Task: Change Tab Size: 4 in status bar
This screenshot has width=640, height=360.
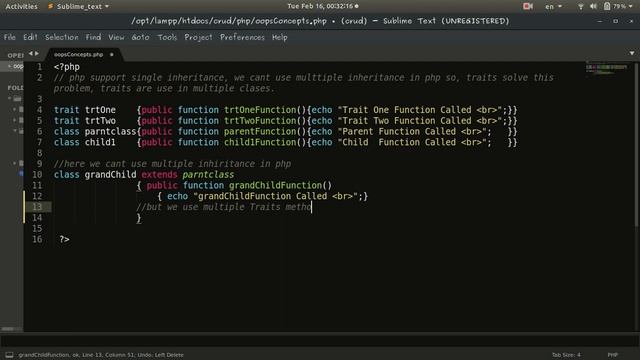Action: [x=566, y=355]
